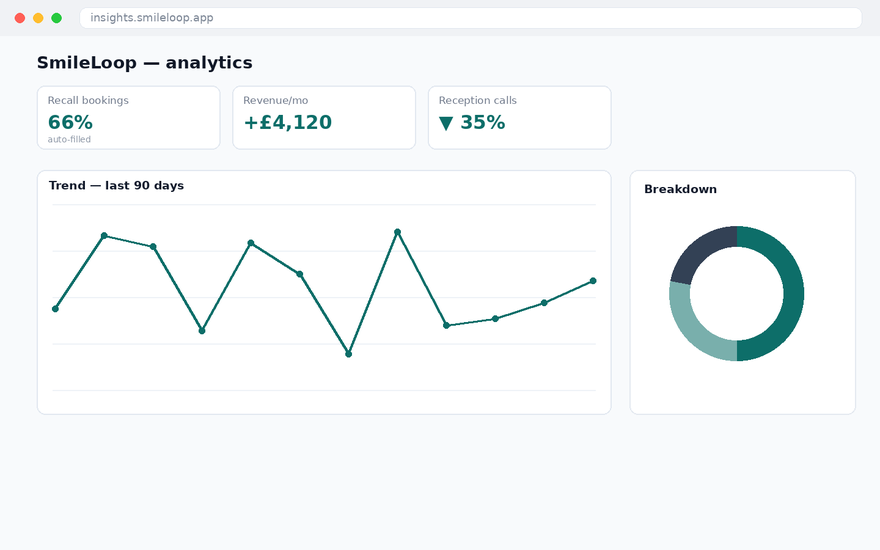Click the 66% recall bookings value
Image resolution: width=880 pixels, height=550 pixels.
(70, 122)
